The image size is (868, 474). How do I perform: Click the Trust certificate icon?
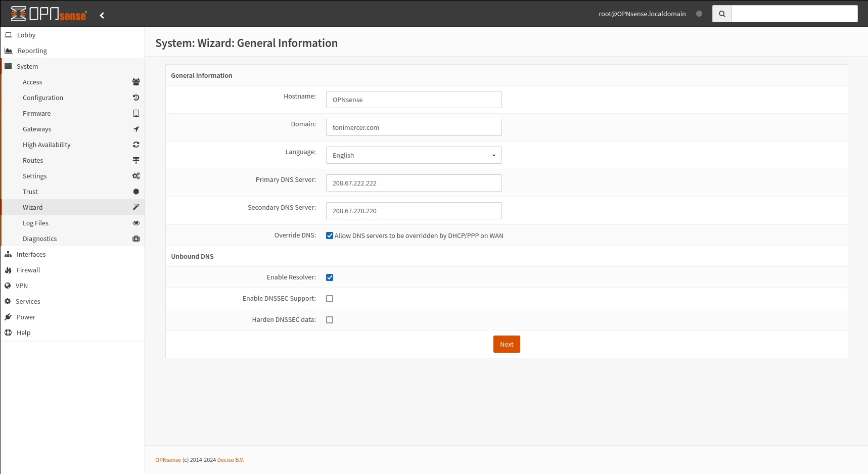pyautogui.click(x=136, y=192)
